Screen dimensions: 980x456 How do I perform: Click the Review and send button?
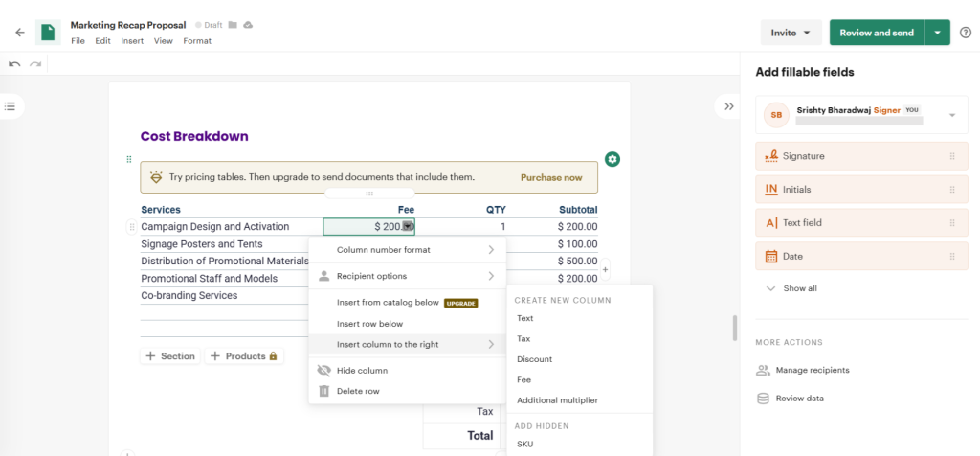876,33
